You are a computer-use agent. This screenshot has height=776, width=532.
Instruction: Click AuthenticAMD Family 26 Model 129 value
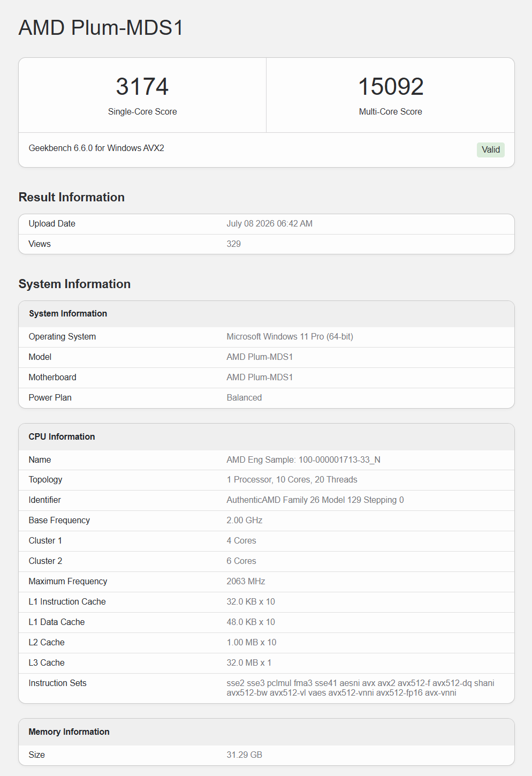(x=315, y=500)
